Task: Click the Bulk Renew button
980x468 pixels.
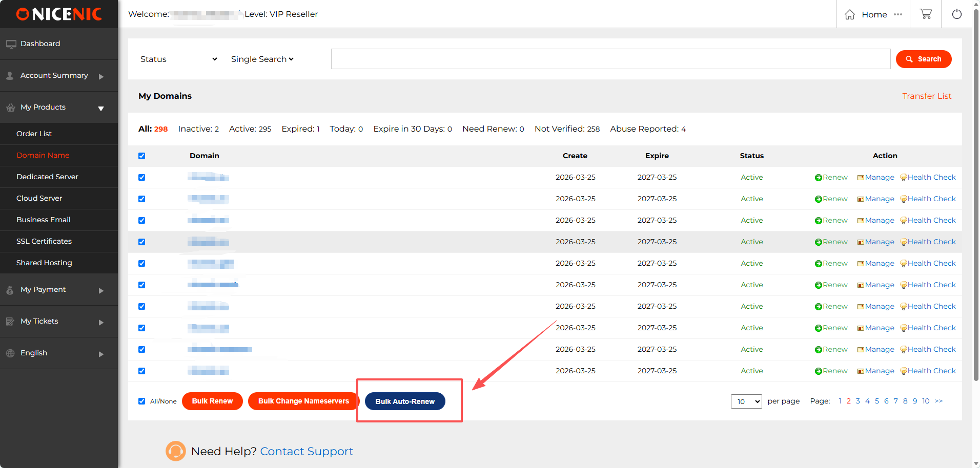Action: point(212,401)
